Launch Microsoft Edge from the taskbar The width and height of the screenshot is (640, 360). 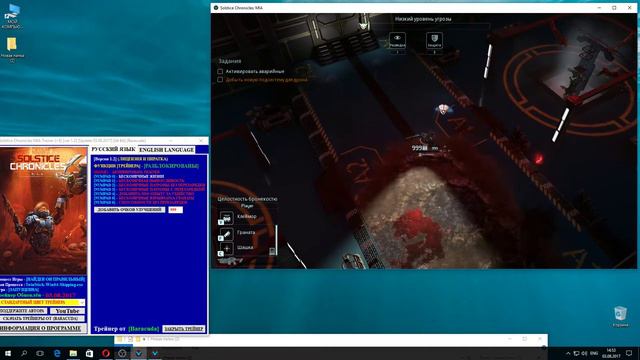pyautogui.click(x=57, y=353)
